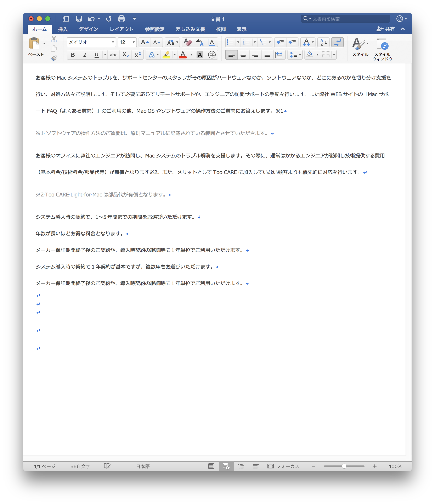Expand the numbered list options
The image size is (435, 504).
click(x=255, y=42)
